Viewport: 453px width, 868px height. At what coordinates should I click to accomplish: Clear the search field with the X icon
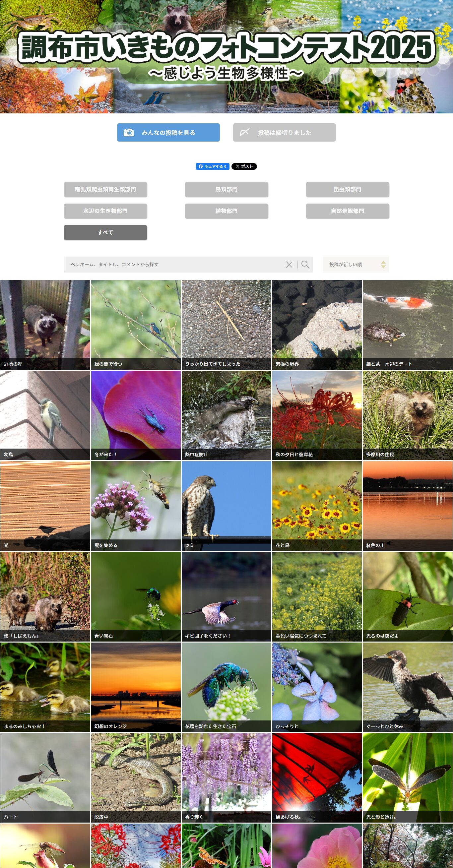click(289, 265)
